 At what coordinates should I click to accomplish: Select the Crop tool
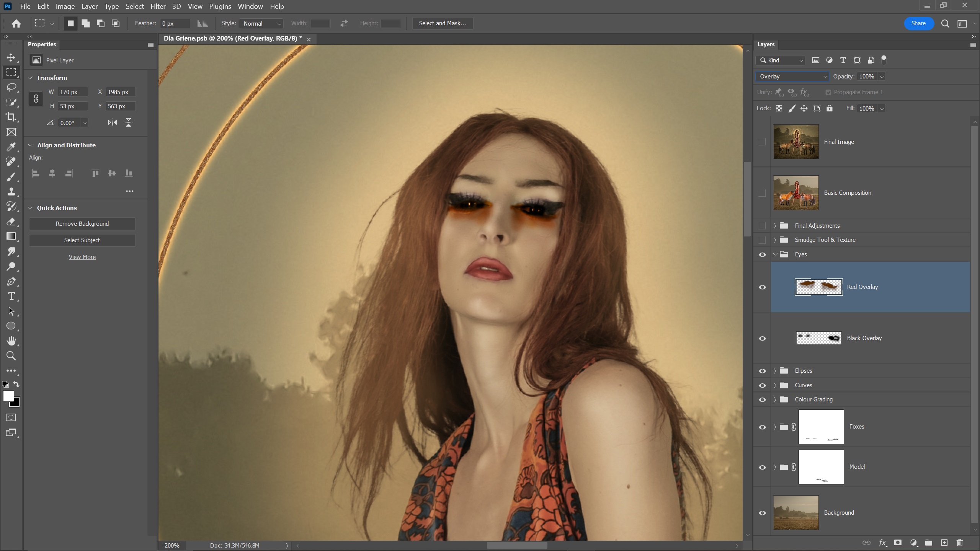click(11, 117)
